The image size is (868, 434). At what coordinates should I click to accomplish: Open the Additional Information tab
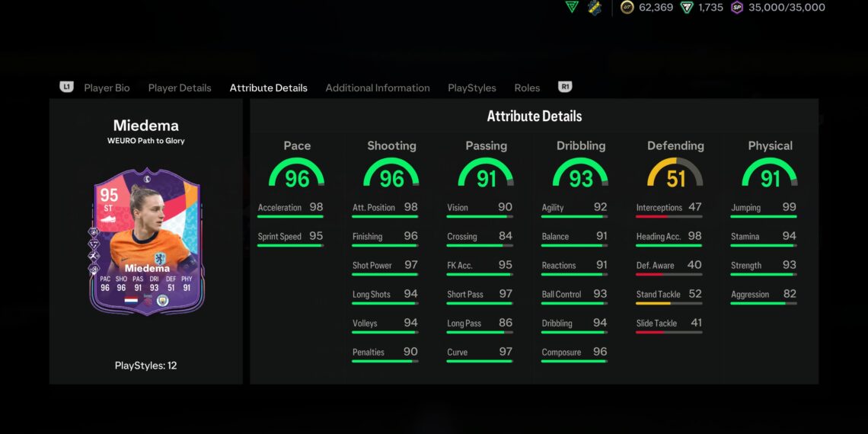tap(378, 88)
